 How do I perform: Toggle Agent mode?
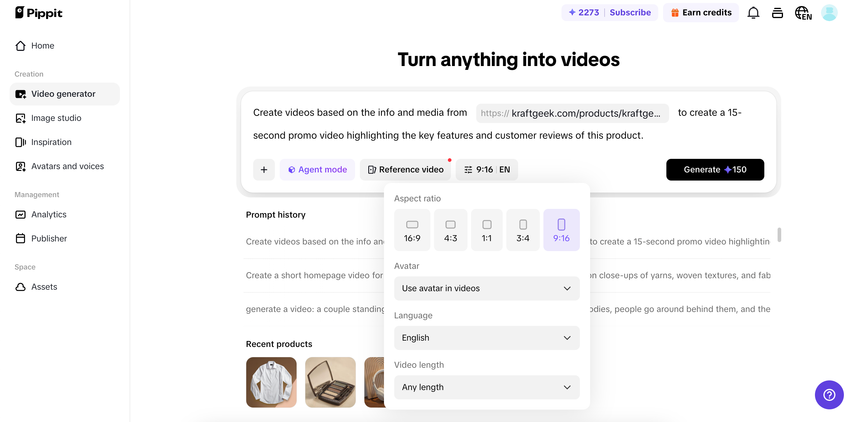coord(317,169)
